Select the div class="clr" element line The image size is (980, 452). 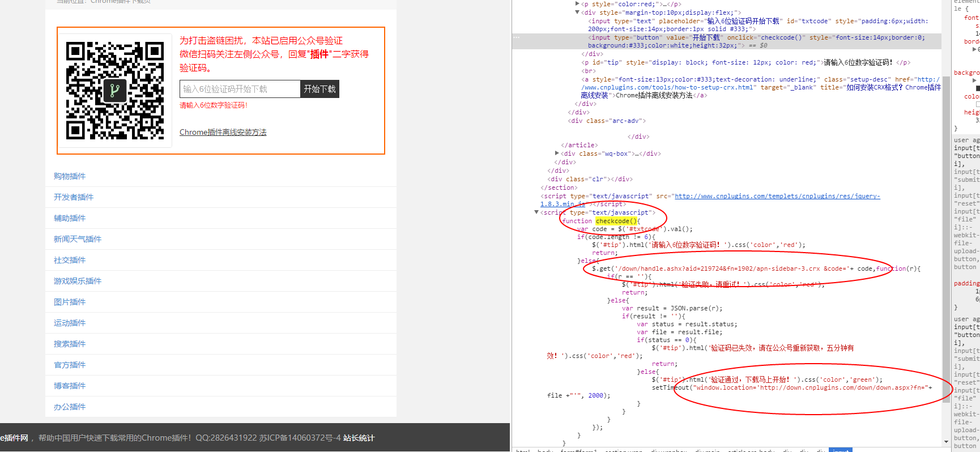coord(590,179)
